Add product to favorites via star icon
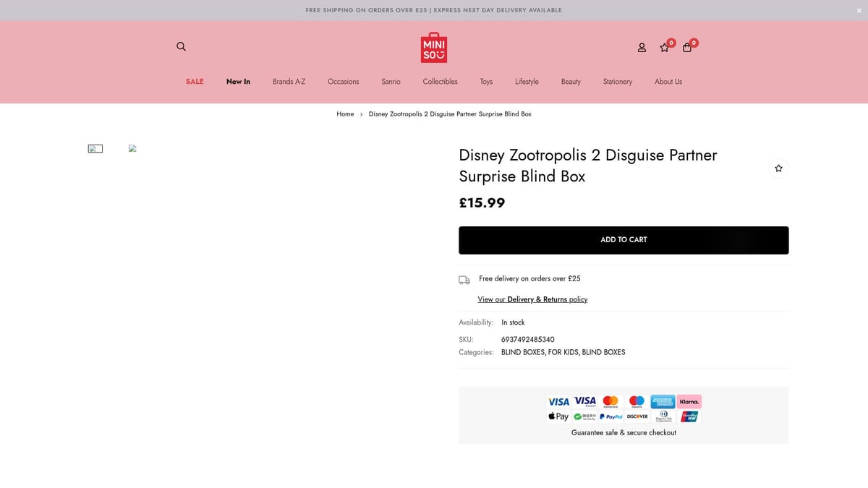Screen dimensions: 868x488 [x=778, y=168]
